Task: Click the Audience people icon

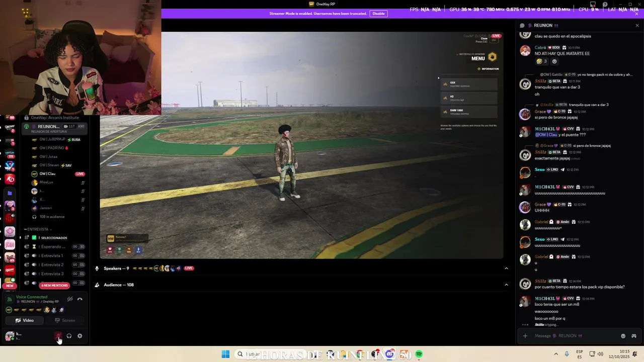Action: (x=97, y=285)
